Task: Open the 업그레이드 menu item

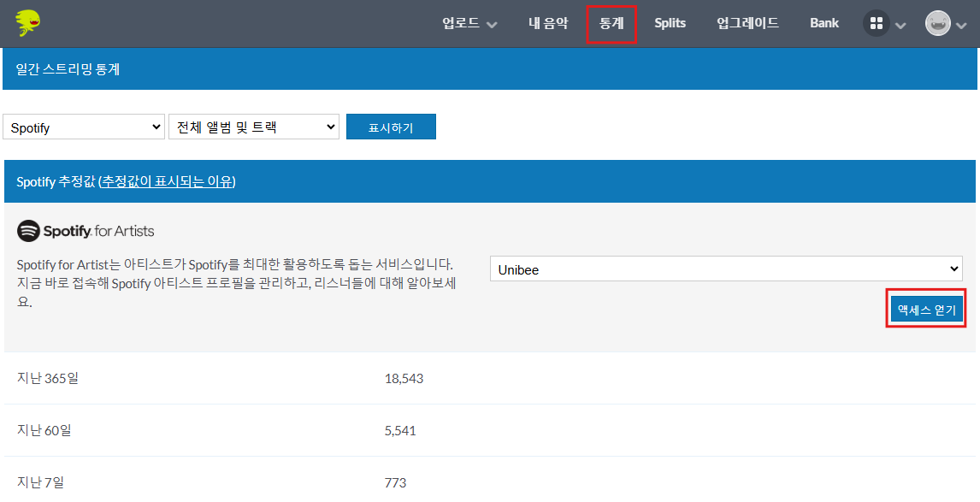Action: 747,23
